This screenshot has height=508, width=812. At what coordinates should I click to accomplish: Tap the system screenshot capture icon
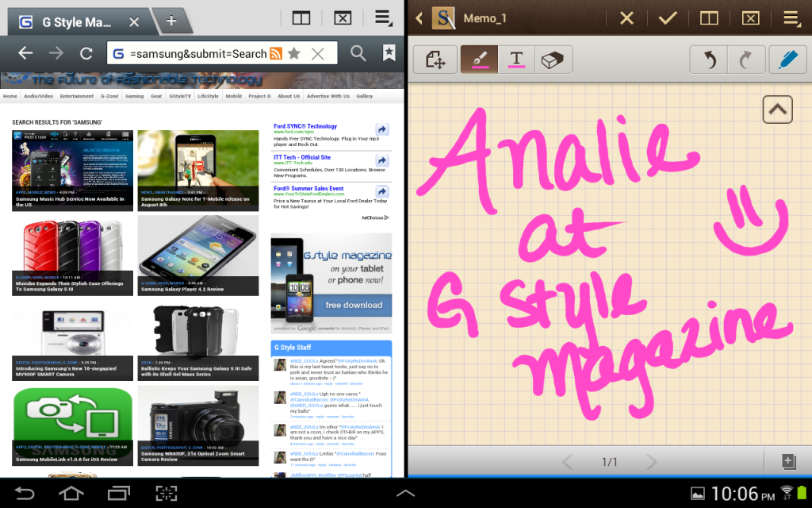166,493
